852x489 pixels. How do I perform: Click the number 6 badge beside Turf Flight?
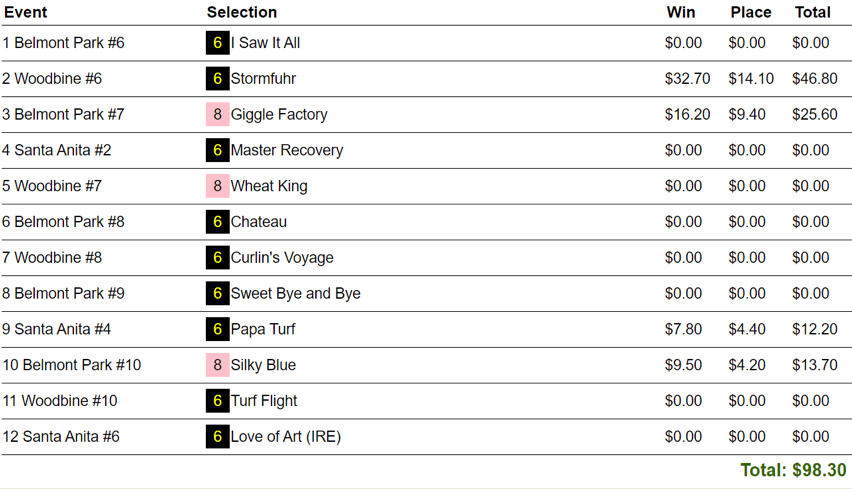pos(217,401)
